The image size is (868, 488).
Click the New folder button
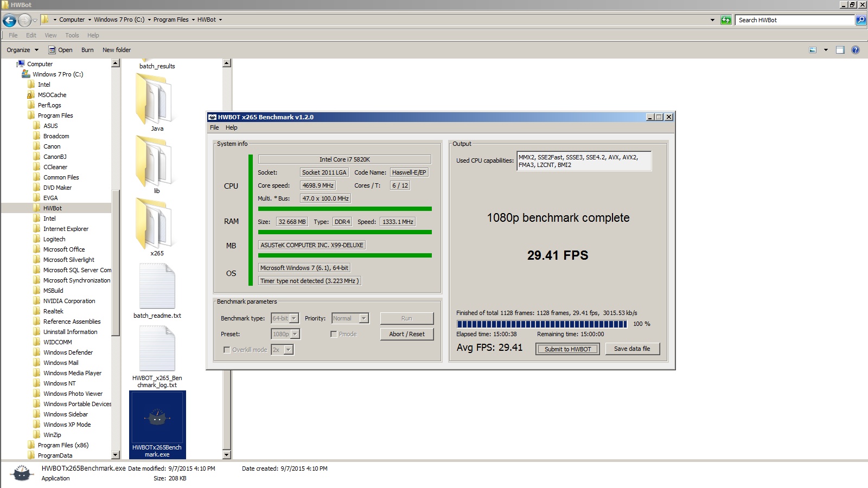(x=117, y=50)
